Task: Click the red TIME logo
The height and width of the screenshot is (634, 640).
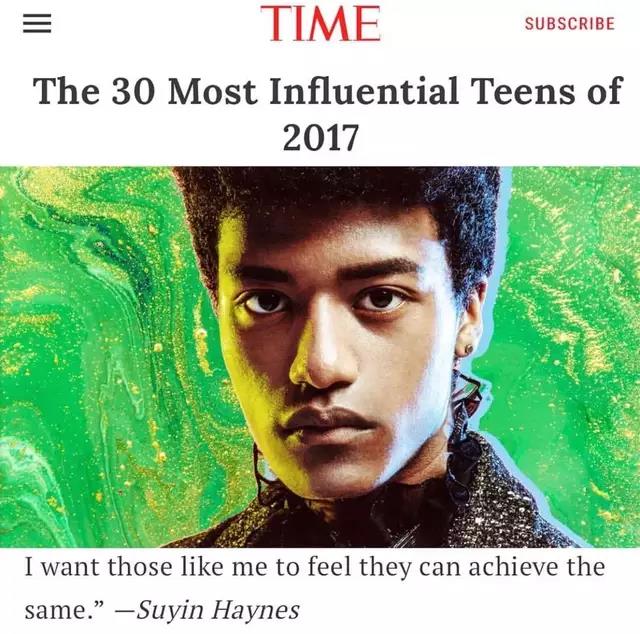Action: (320, 23)
